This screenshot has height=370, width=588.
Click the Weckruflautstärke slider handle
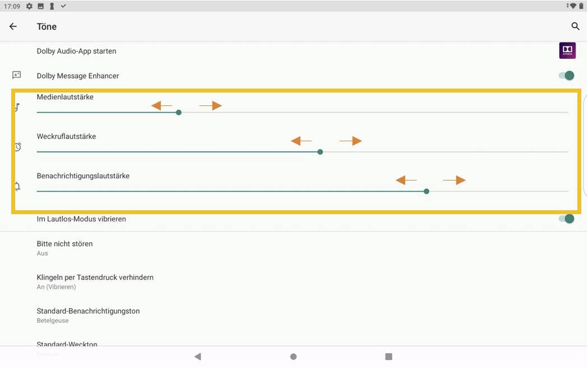(x=320, y=152)
